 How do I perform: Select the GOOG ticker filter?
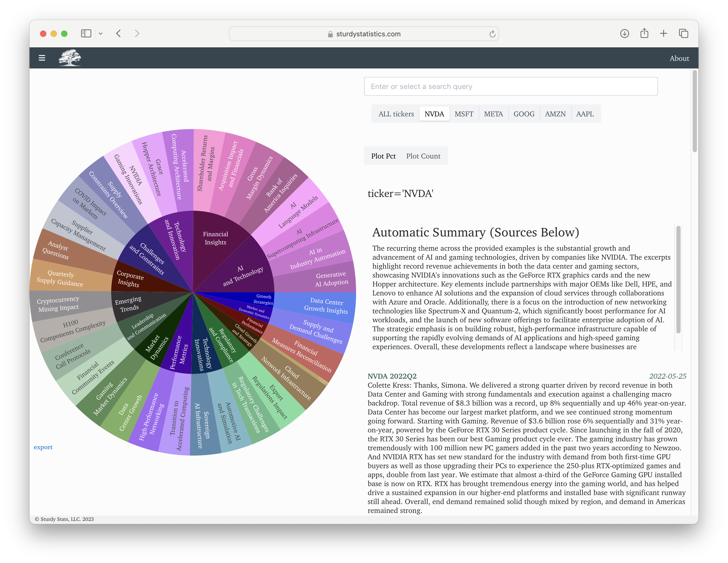click(524, 114)
